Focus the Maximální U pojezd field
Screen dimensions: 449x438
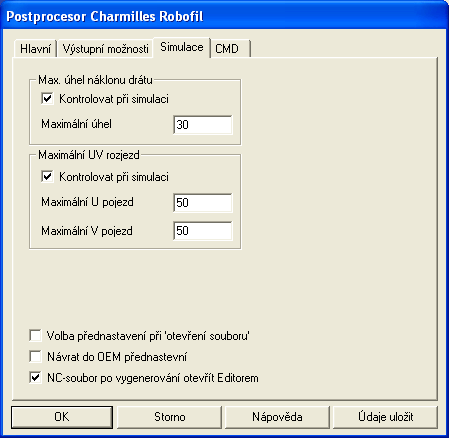[x=203, y=203]
